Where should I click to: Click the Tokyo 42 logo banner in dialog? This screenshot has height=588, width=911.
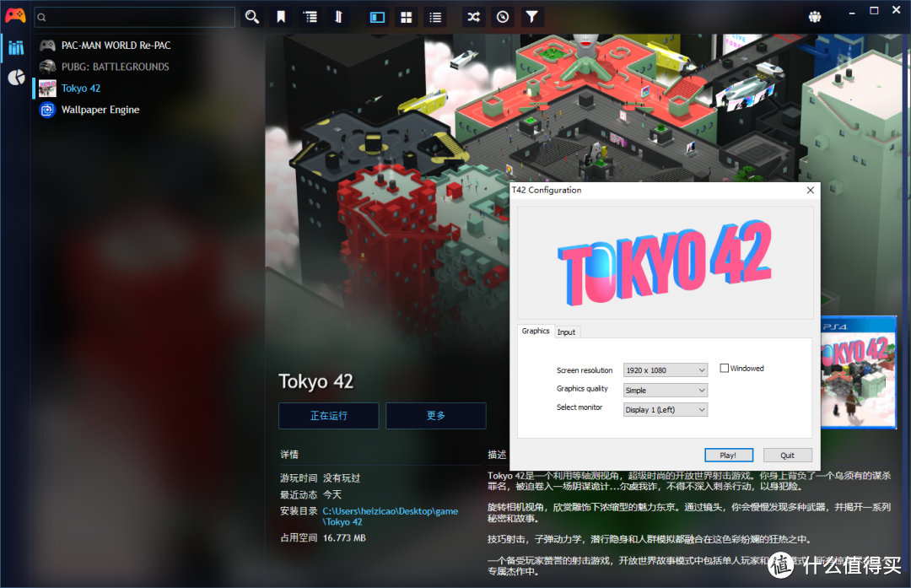[x=666, y=262]
